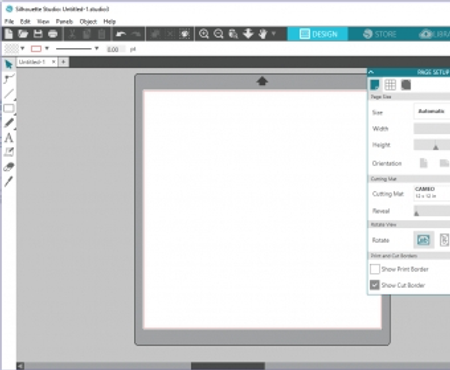
Task: Click the Paste clipboard icon
Action: coord(102,34)
